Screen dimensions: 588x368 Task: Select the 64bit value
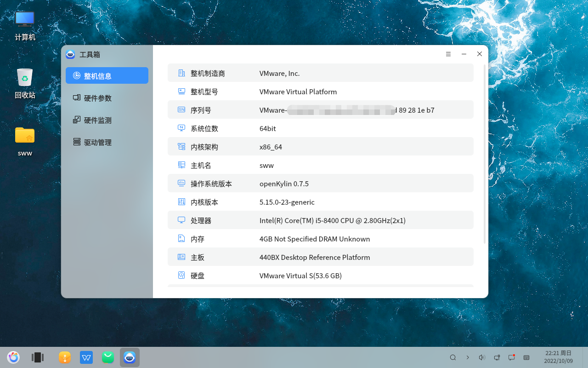268,128
